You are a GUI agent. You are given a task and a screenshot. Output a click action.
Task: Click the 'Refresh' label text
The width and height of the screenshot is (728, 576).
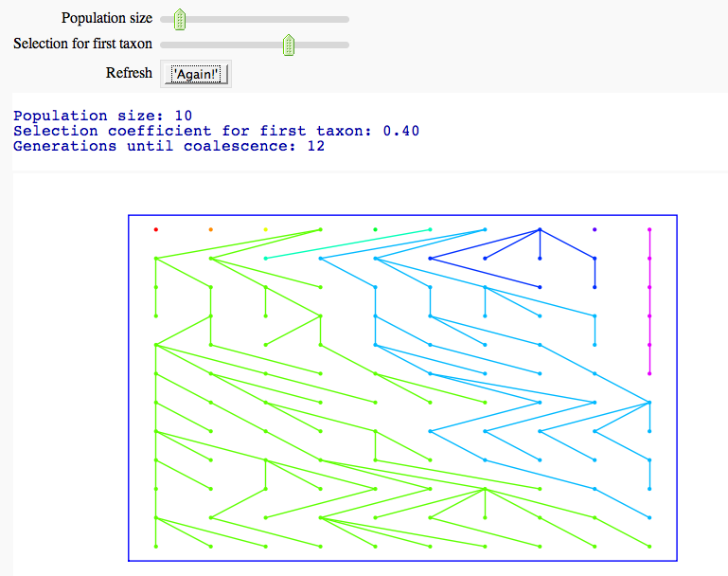click(129, 74)
